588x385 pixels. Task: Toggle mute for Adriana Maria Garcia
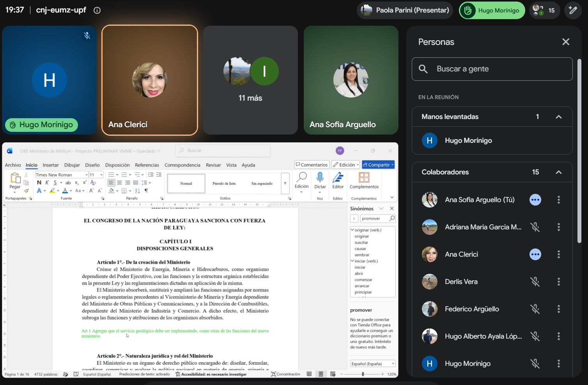pos(535,227)
